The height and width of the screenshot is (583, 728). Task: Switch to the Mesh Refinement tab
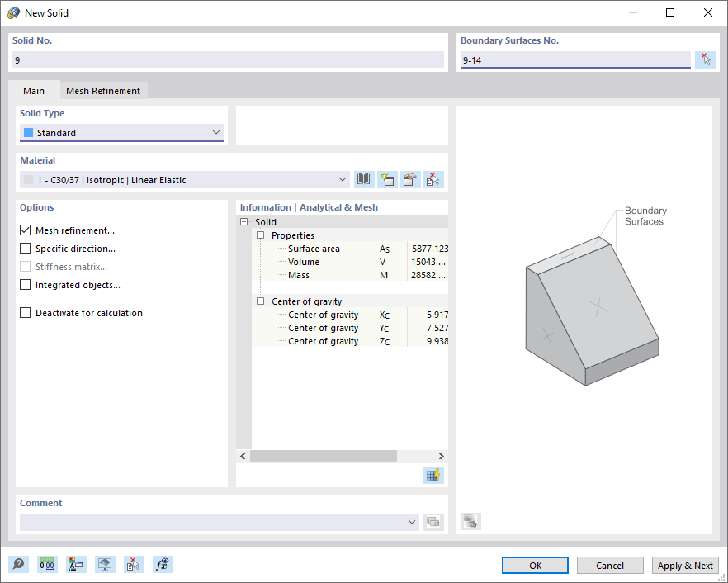point(103,91)
